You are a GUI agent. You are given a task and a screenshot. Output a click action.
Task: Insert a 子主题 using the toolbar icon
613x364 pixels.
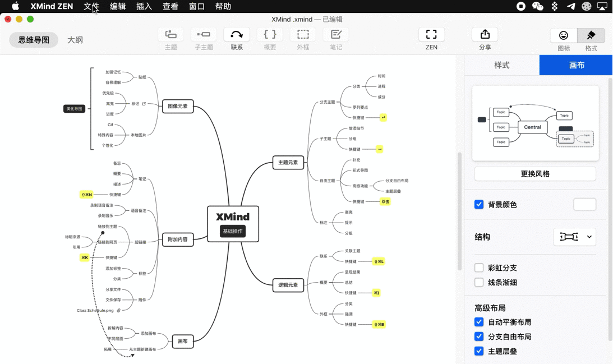pos(204,34)
